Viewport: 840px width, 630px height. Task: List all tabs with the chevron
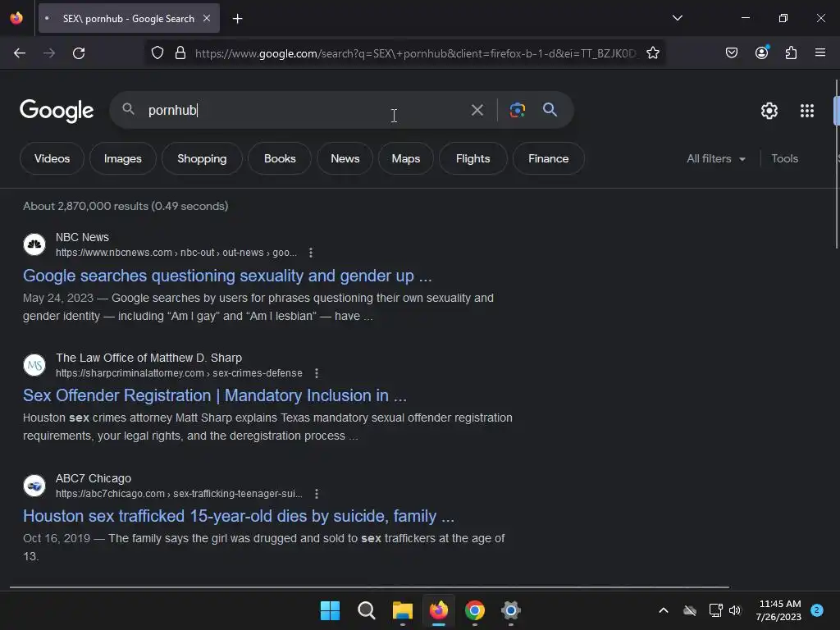coord(677,18)
